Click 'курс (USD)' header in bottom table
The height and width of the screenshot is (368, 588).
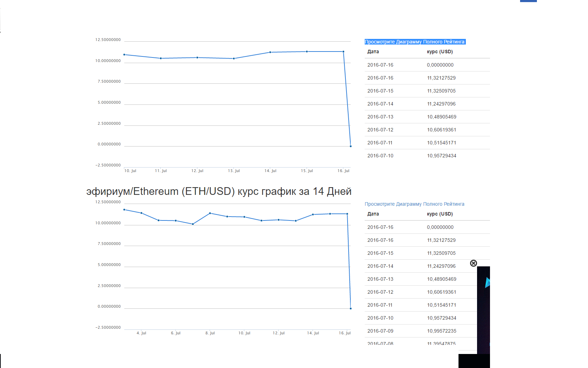pyautogui.click(x=440, y=214)
